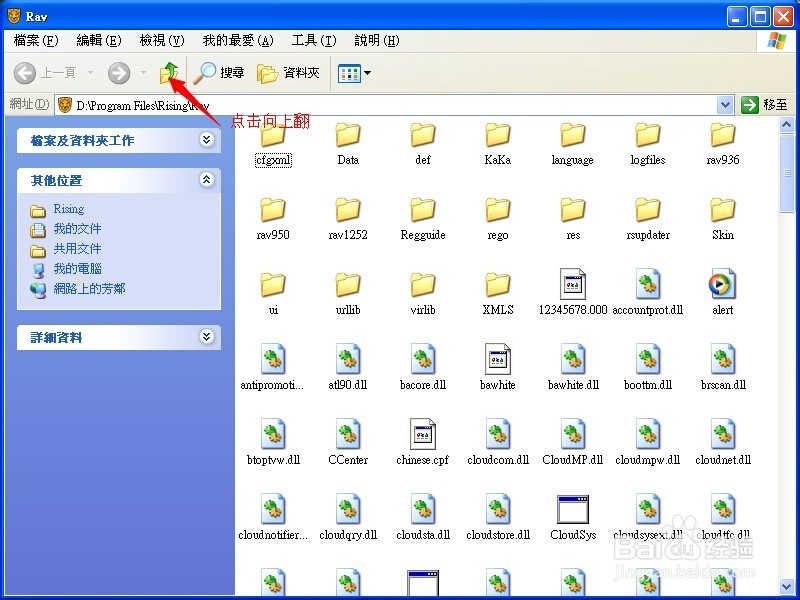The height and width of the screenshot is (600, 800).
Task: Click the Go (移至) button
Action: [764, 105]
